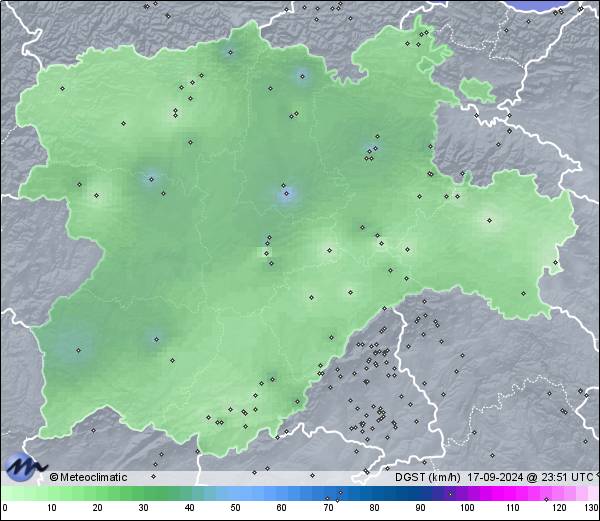Click scale label 80
Viewport: 600px width, 521px height.
(375, 508)
